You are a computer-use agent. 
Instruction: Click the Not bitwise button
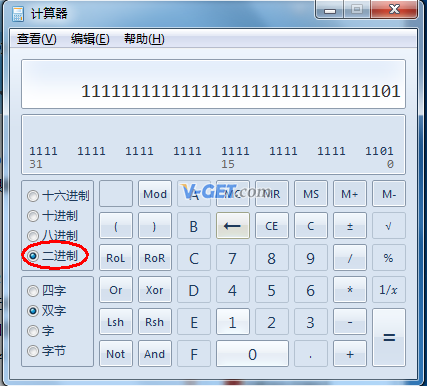coord(116,354)
